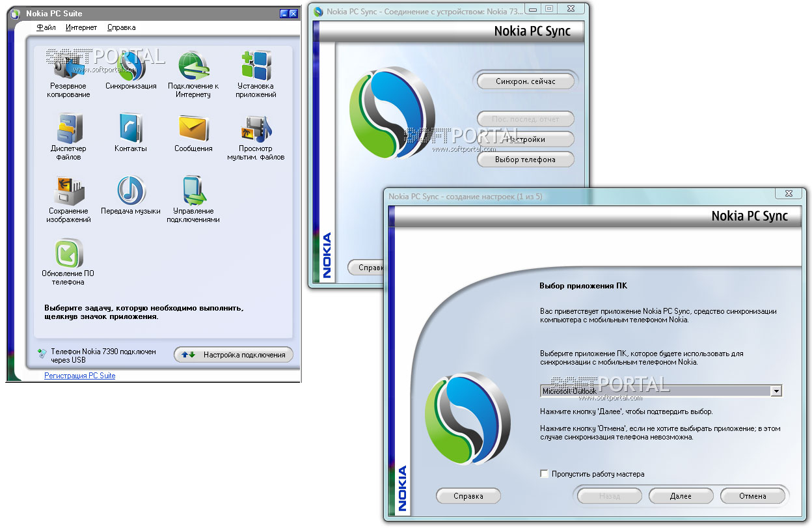Viewport: 812px width, 528px height.
Task: Open the Файл menu
Action: pos(46,27)
